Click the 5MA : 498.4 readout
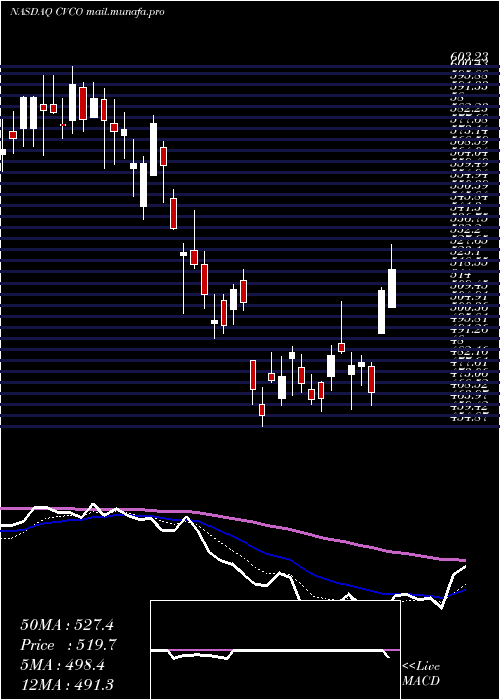This screenshot has width=500, height=700. (x=63, y=665)
